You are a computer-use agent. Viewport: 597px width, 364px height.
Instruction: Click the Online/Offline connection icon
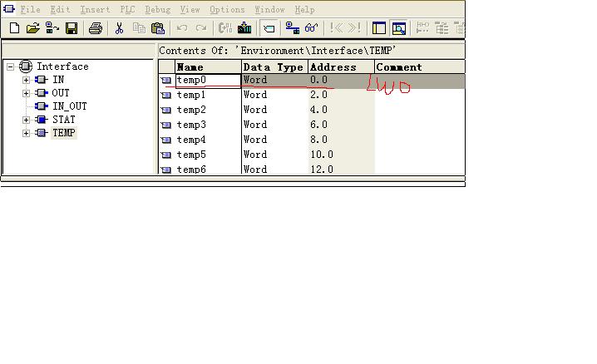pyautogui.click(x=293, y=27)
